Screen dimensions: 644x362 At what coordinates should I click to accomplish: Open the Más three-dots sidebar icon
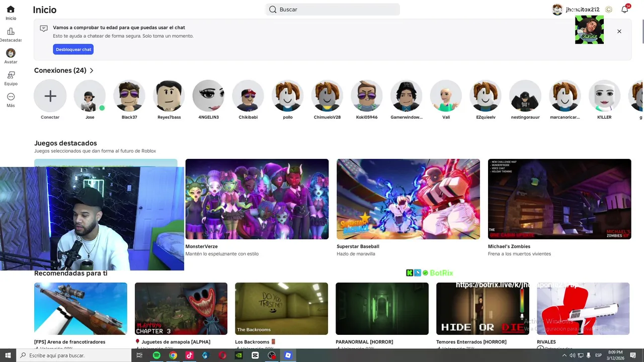11,97
